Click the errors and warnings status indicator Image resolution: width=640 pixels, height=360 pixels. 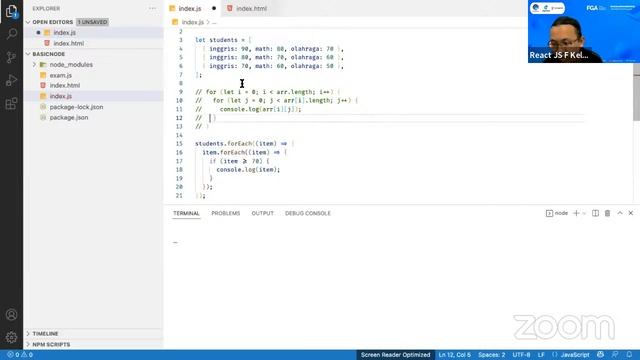coord(20,355)
